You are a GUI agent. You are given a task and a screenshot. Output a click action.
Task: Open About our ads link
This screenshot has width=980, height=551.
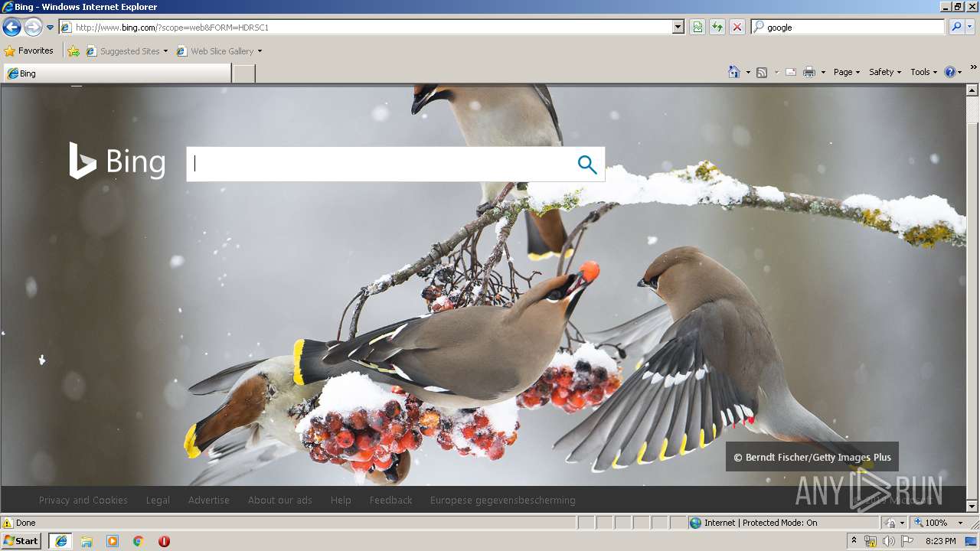280,500
